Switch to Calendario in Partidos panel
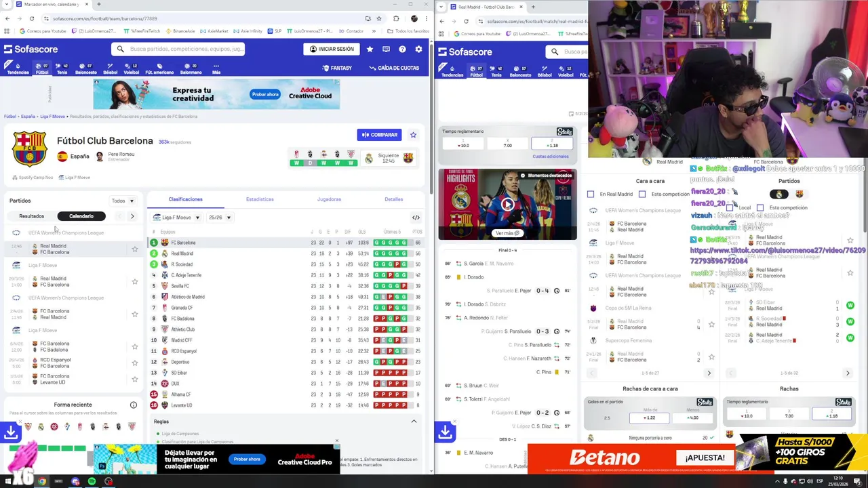Screen dimensions: 868x488 [81, 216]
